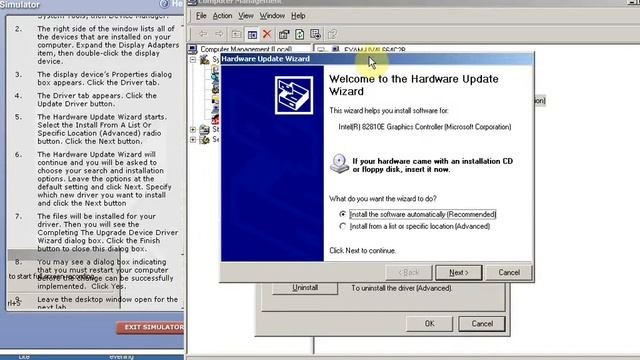
Task: Click the Hardware Update Wizard title bar
Action: click(376, 59)
